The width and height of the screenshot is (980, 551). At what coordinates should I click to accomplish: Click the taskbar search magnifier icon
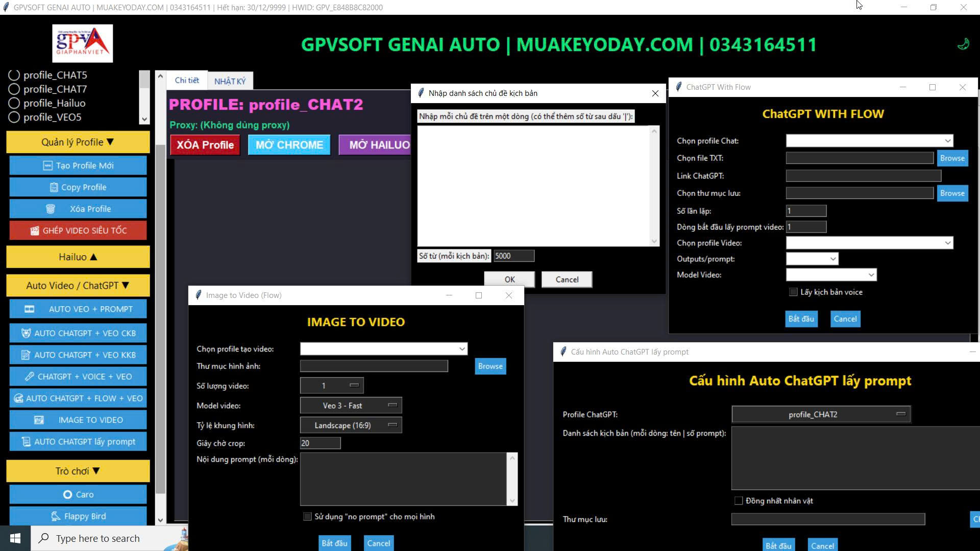pos(44,538)
